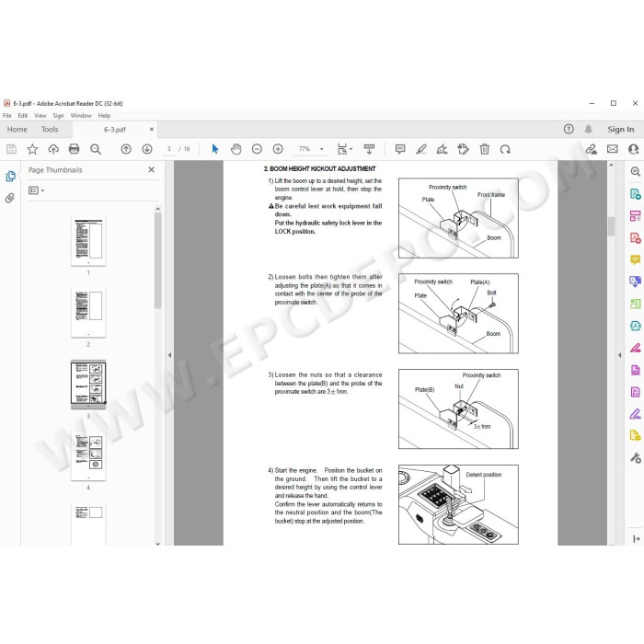Screen dimensions: 644x644
Task: Open the Sign menu
Action: point(58,116)
